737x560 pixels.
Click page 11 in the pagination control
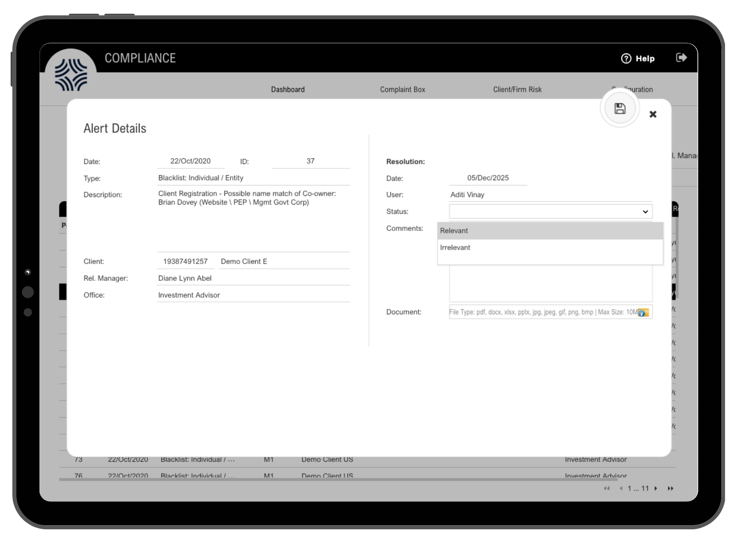[x=645, y=488]
